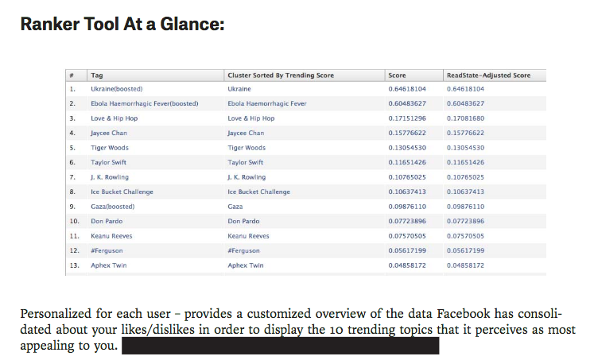Open the Don Pardo tag

click(x=107, y=221)
